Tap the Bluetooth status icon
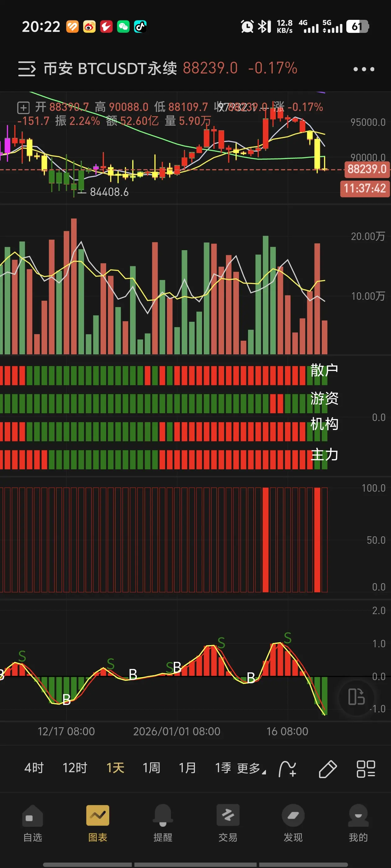 pyautogui.click(x=264, y=26)
